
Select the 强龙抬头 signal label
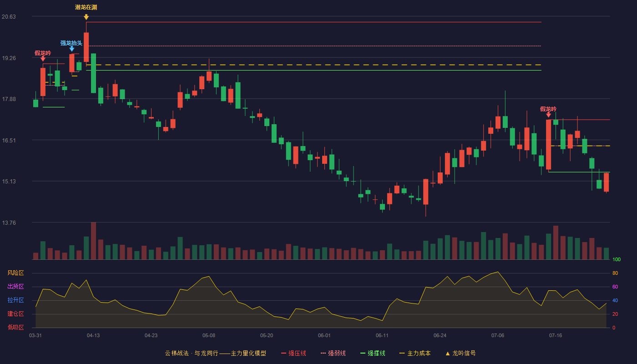[71, 43]
